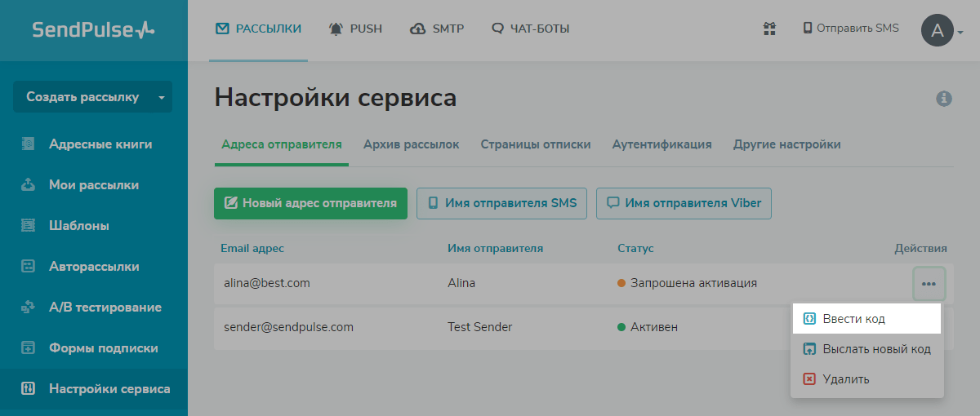The width and height of the screenshot is (980, 416).
Task: Click the pencil icon on Новый адрес отправителя
Action: [x=231, y=203]
